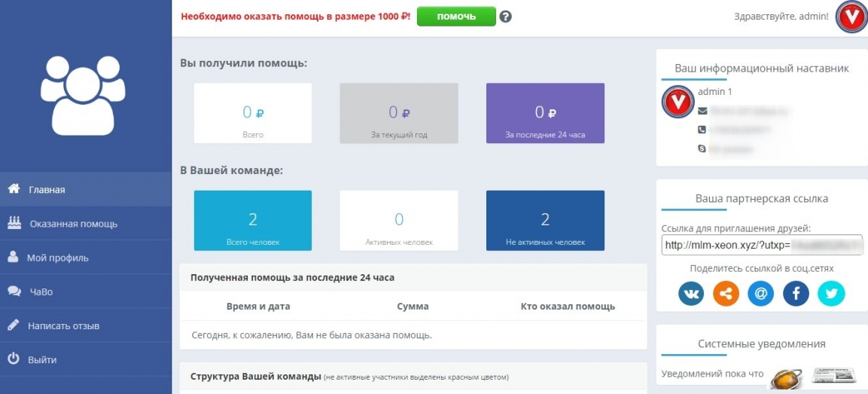Open the Главная menu item
Screen dimensions: 868x394
click(x=47, y=190)
